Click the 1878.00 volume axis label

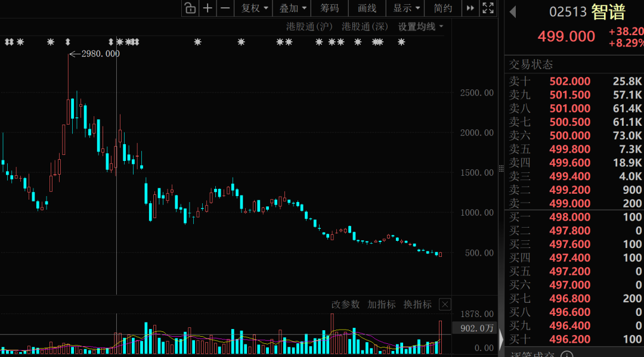point(477,314)
